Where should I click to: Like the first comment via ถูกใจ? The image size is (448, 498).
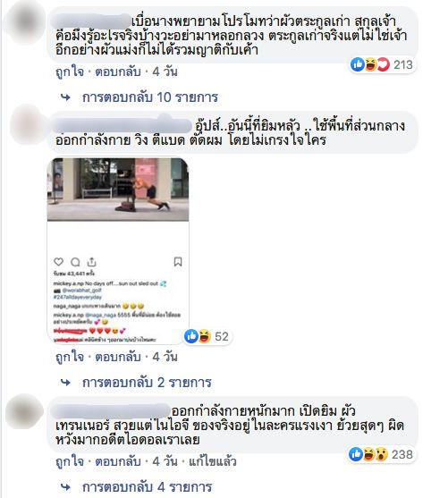pos(70,72)
